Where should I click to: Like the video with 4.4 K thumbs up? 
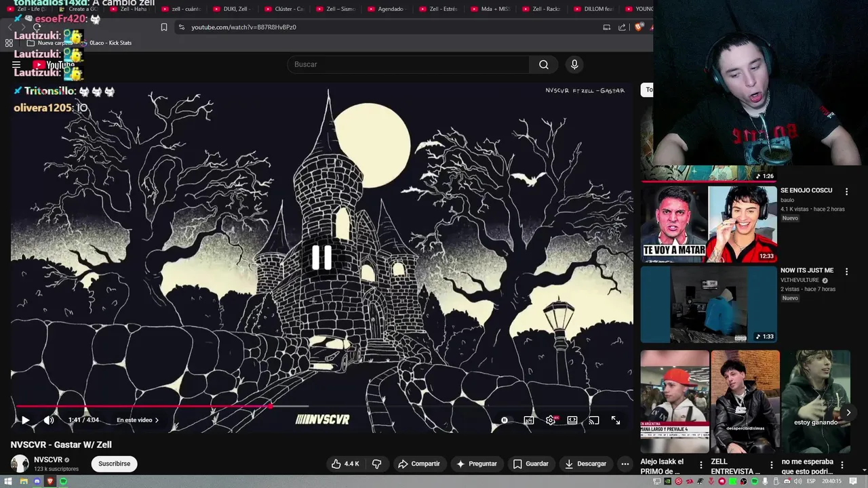[345, 464]
